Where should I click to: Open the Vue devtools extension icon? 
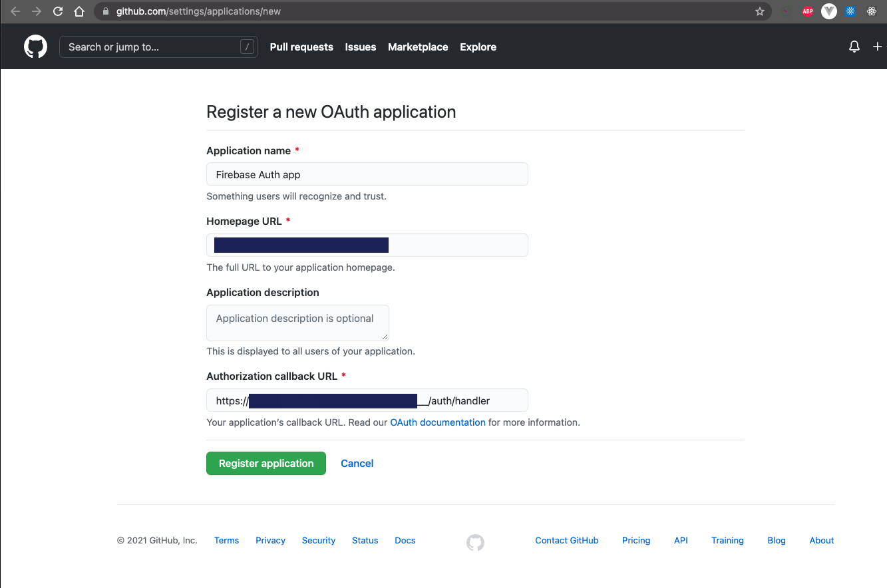click(x=828, y=11)
